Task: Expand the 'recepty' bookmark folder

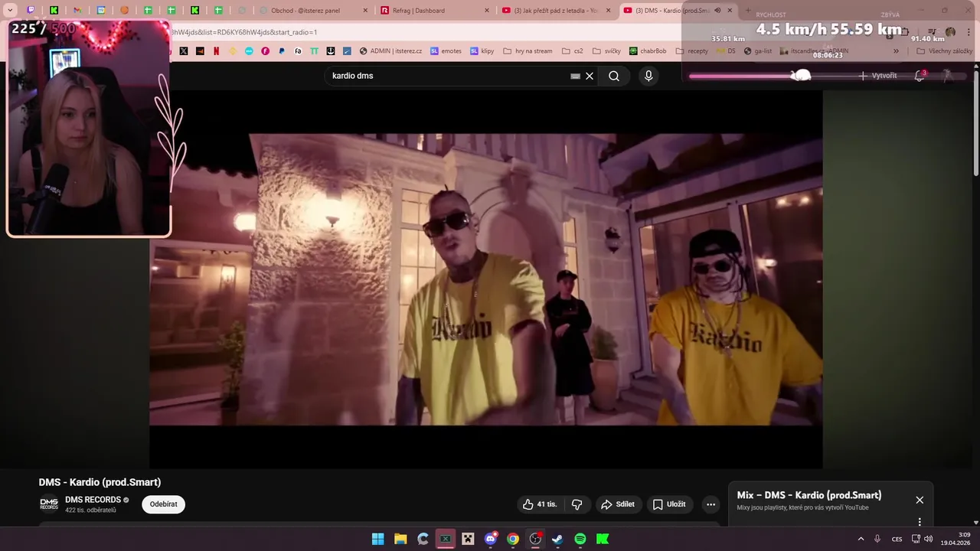Action: (692, 51)
